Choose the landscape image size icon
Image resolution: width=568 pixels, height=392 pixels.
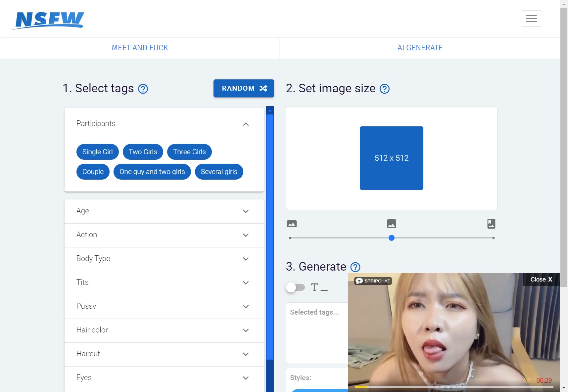[292, 224]
